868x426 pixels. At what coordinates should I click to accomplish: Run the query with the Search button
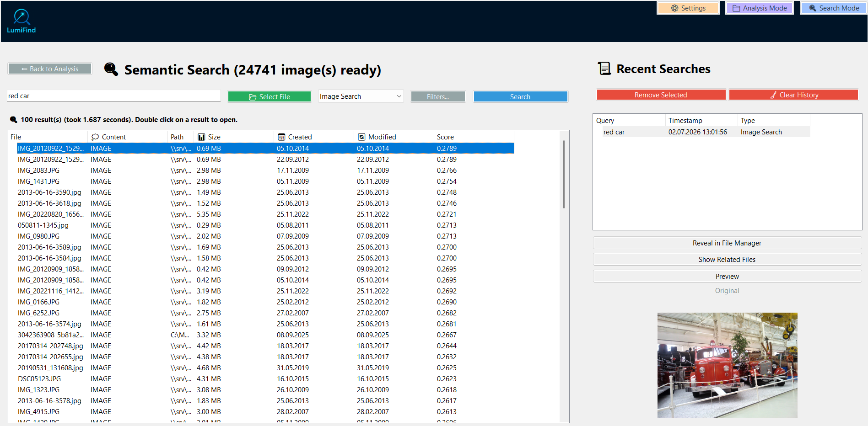pyautogui.click(x=520, y=97)
